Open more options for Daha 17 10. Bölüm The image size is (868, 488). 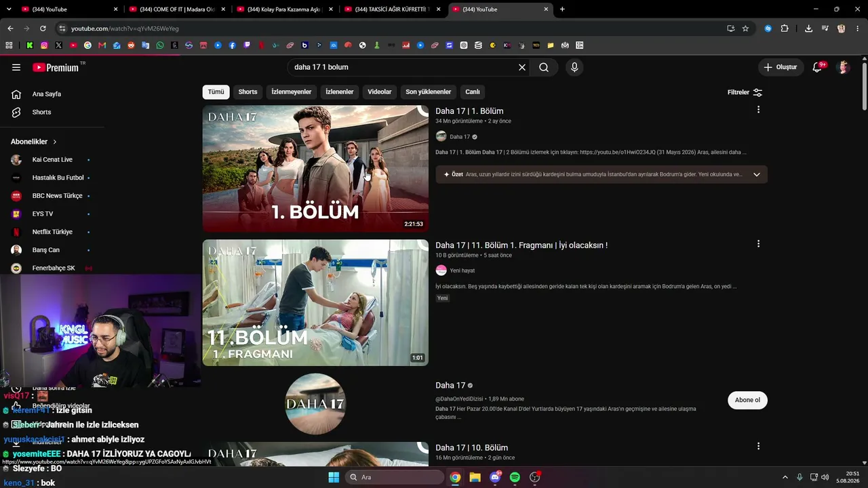click(758, 446)
